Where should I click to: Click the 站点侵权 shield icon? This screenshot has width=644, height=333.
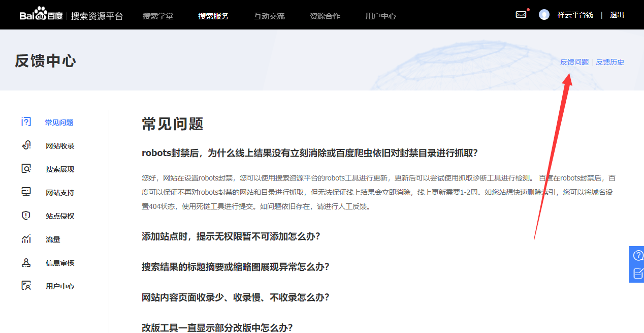pyautogui.click(x=26, y=216)
